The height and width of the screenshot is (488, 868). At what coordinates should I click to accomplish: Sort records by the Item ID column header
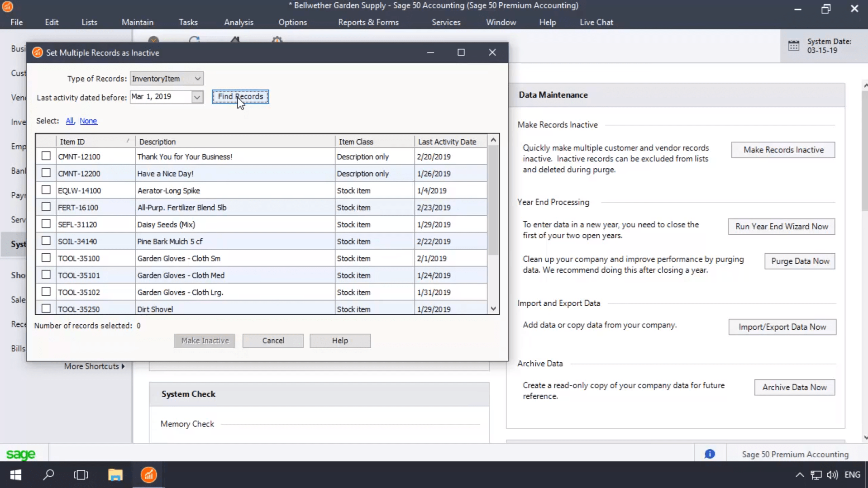pos(72,141)
